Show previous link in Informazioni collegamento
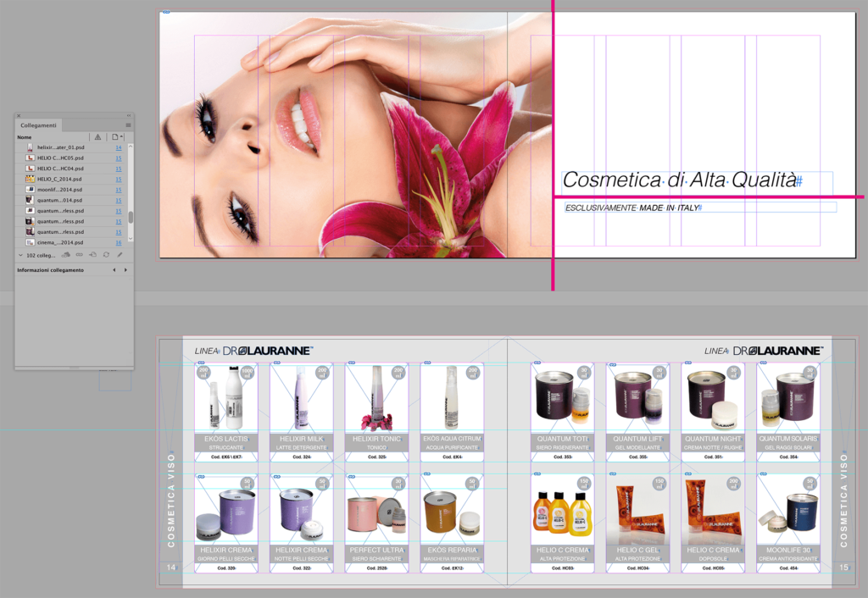868x598 pixels. tap(114, 270)
